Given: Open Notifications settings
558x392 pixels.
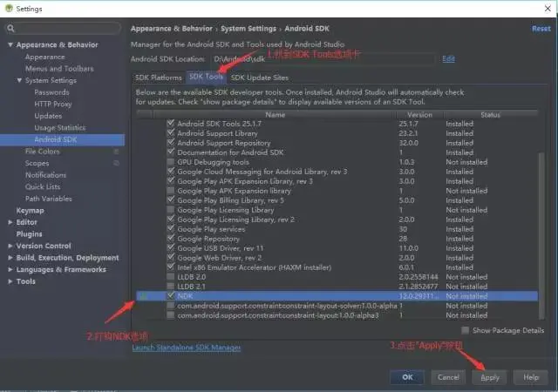Looking at the screenshot, I should coord(45,175).
